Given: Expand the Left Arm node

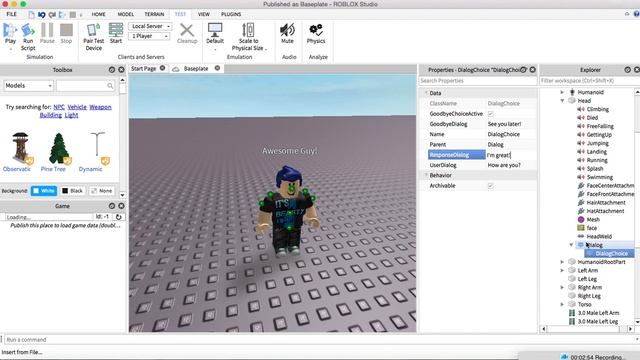Looking at the screenshot, I should [562, 271].
